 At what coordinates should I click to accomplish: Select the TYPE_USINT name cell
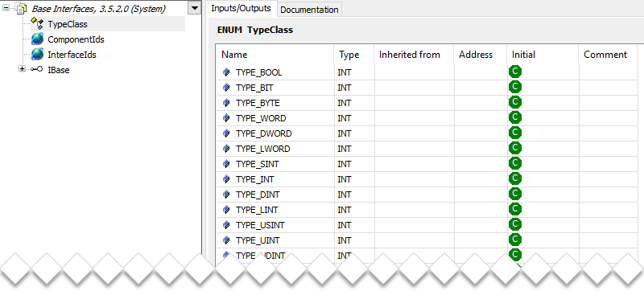click(x=275, y=225)
